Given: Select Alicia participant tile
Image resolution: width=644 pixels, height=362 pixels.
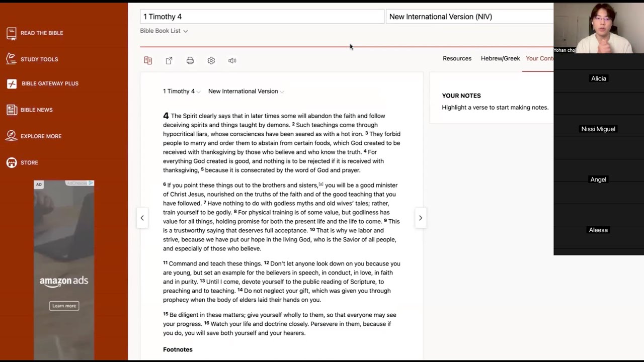Looking at the screenshot, I should (x=599, y=78).
